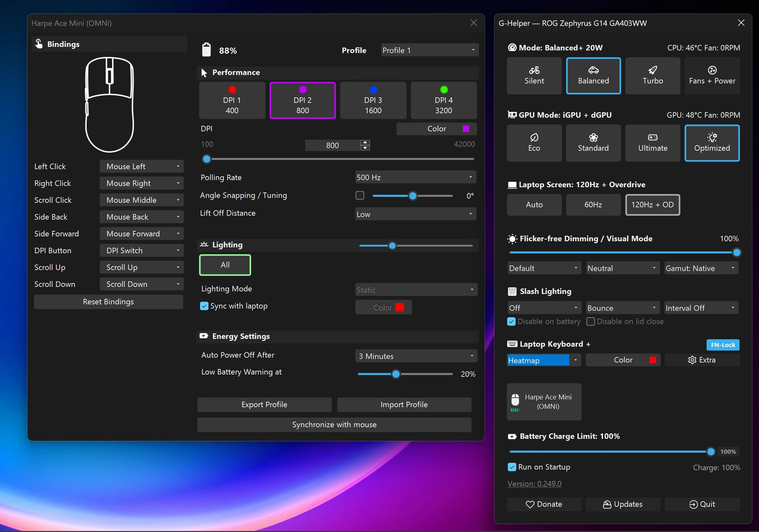Open keyboard Color red swatch
759x532 pixels.
[653, 360]
